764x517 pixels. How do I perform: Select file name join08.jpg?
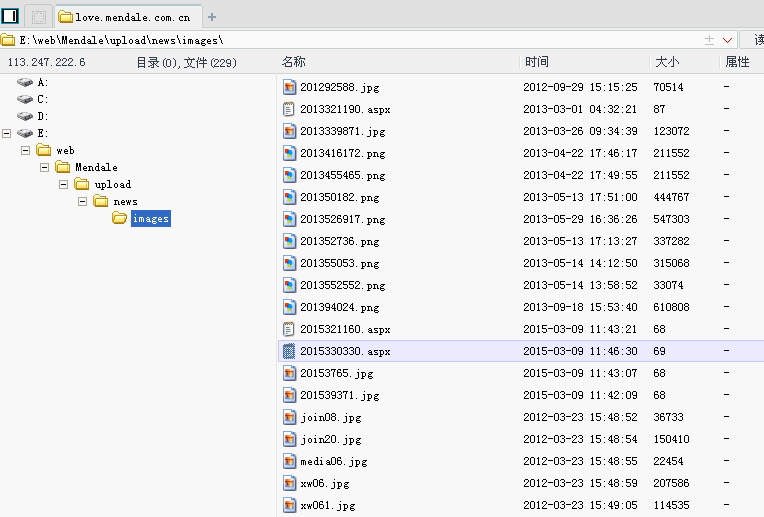[x=331, y=417]
